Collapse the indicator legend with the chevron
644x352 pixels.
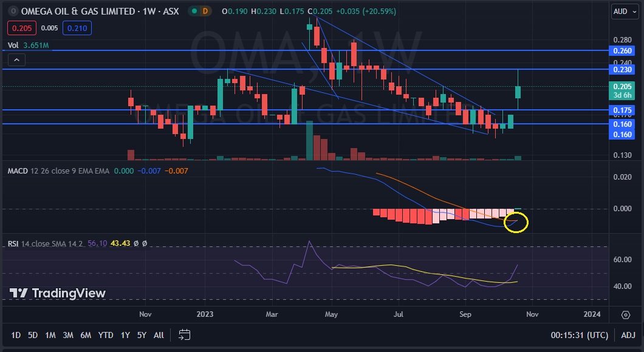pyautogui.click(x=16, y=60)
